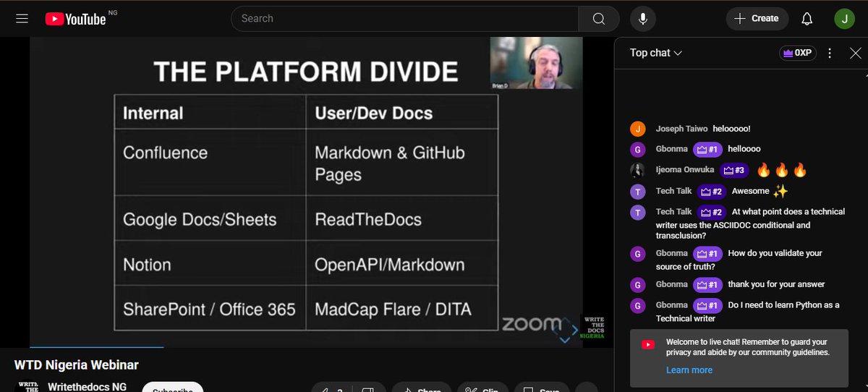Screen dimensions: 868x392
Task: Click Gbonma avatar on 'validate your source' message
Action: pyautogui.click(x=637, y=254)
